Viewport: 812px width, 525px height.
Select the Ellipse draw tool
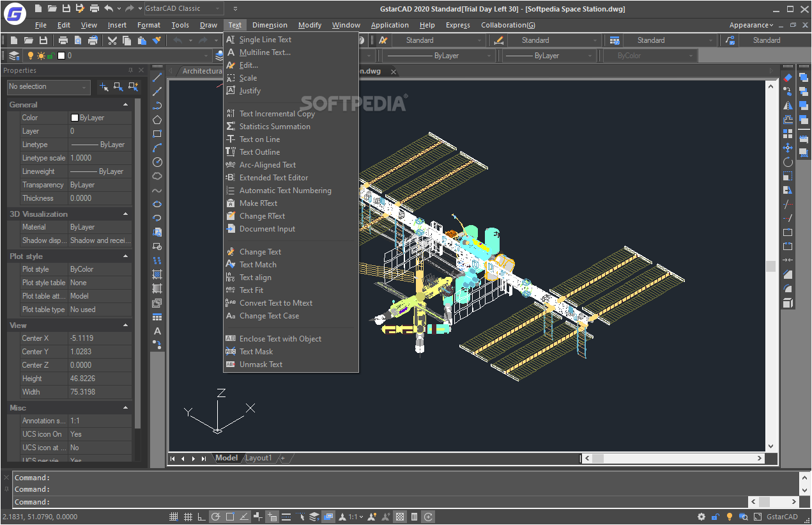[x=157, y=204]
